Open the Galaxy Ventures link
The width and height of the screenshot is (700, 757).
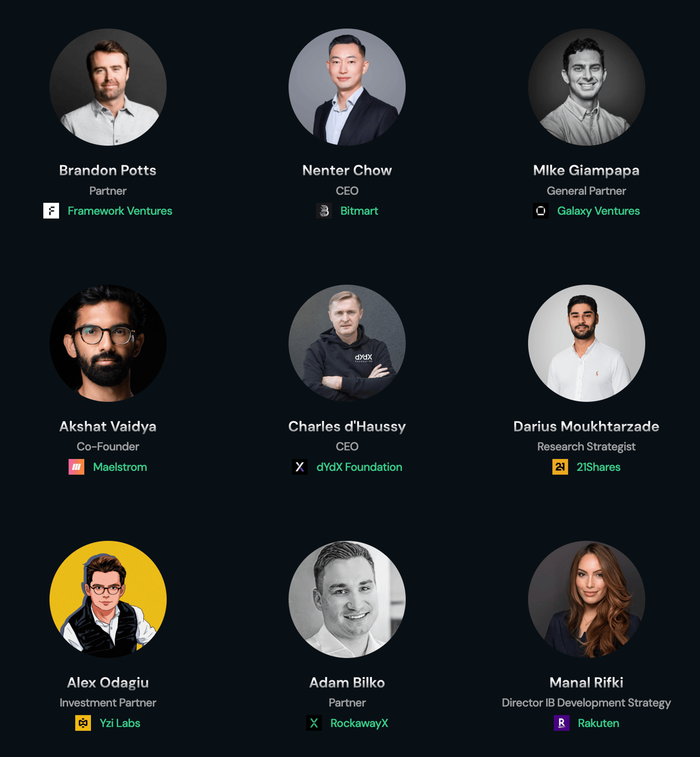click(x=598, y=211)
